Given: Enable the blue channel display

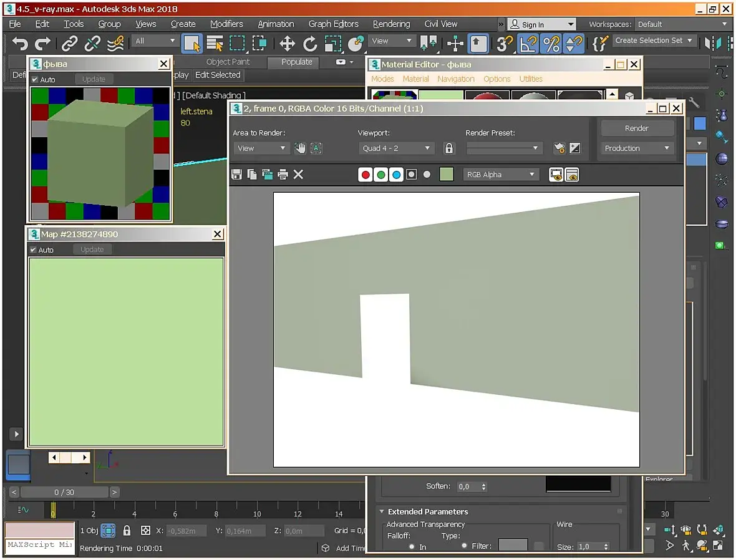Looking at the screenshot, I should coord(397,175).
